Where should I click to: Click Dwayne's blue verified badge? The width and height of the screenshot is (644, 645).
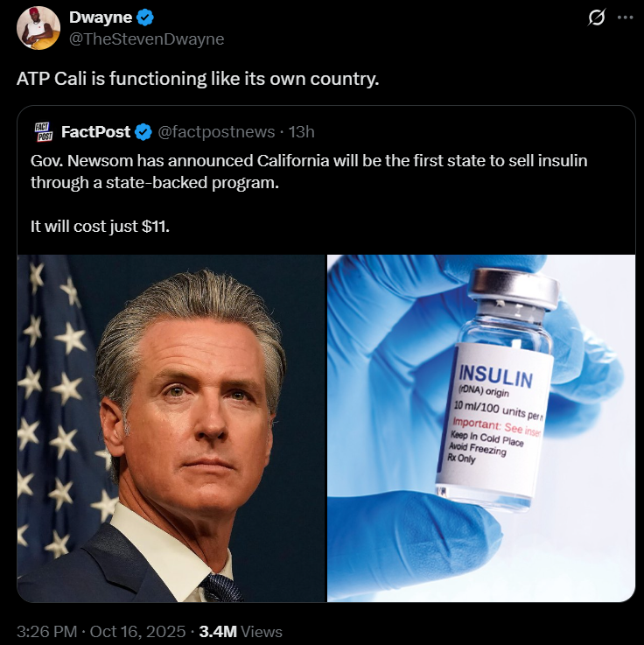[x=144, y=18]
